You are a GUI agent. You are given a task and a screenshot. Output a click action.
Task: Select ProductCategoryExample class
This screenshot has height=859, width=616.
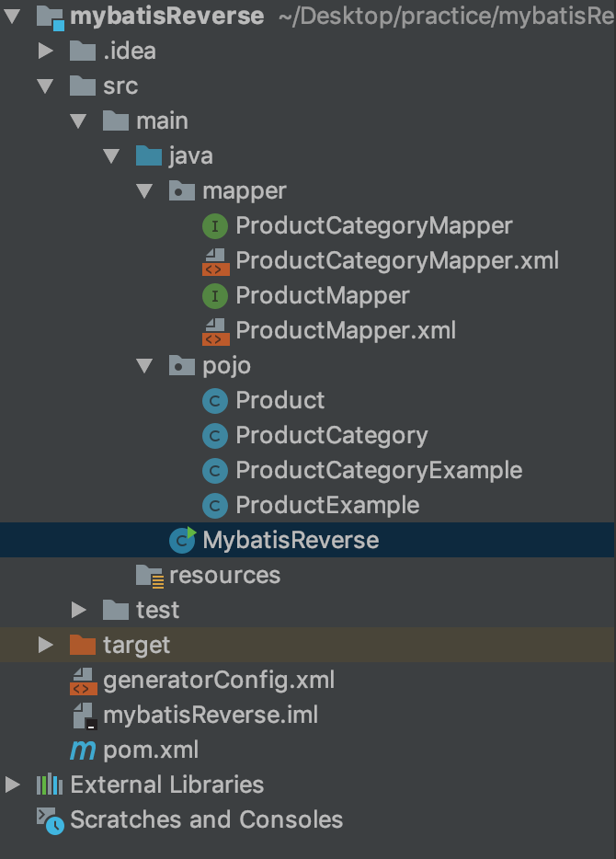(379, 471)
